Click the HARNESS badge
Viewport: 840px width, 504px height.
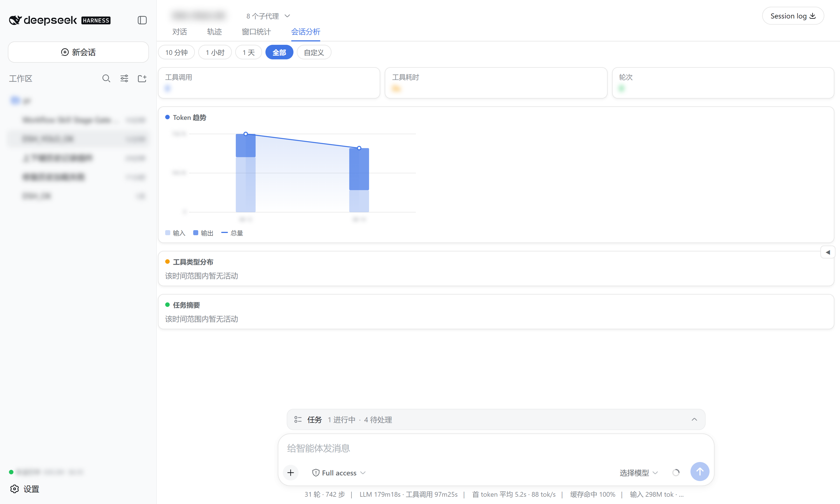point(96,20)
